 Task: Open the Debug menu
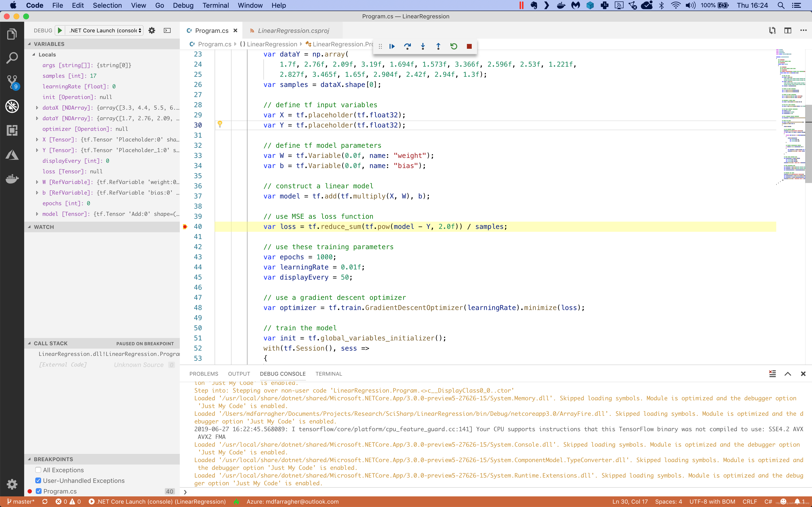coord(183,5)
